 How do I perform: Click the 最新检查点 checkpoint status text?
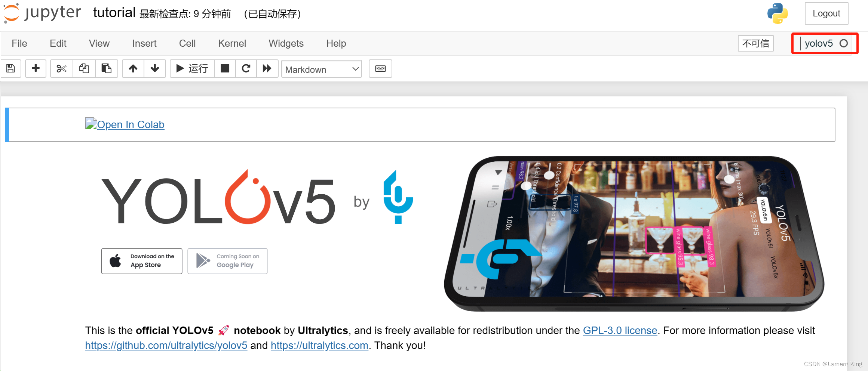click(x=185, y=14)
